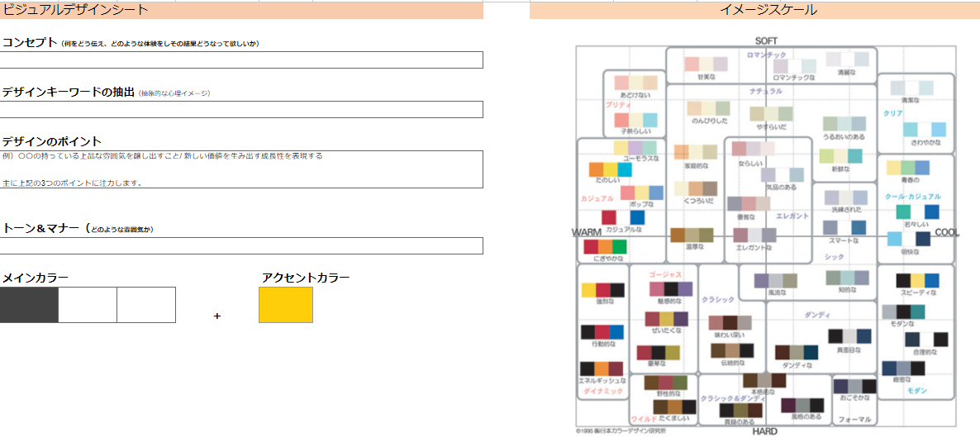Click the HARD label below the chart

pos(764,431)
